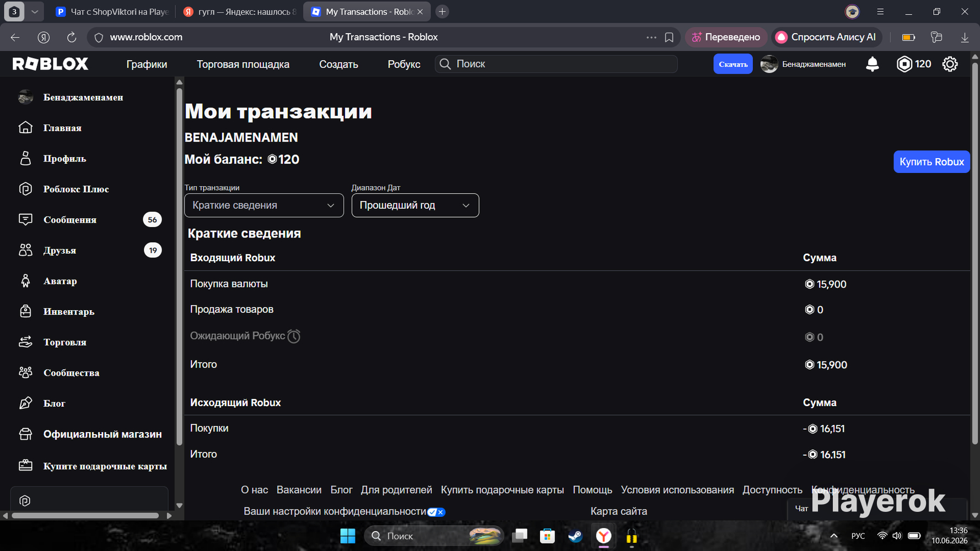This screenshot has width=980, height=551.
Task: Open the notifications bell in Roblox header
Action: (872, 64)
